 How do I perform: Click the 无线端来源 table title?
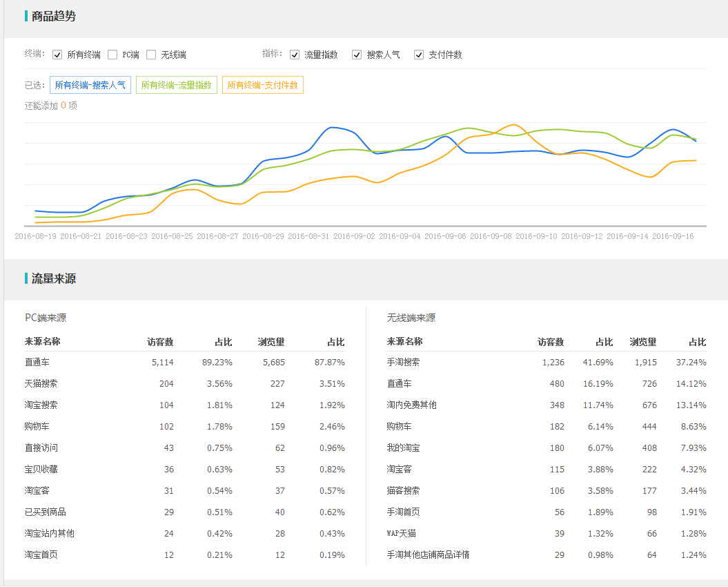coord(411,318)
